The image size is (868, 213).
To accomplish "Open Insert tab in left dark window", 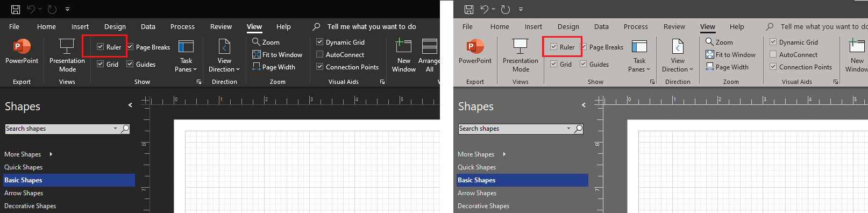I will 80,26.
